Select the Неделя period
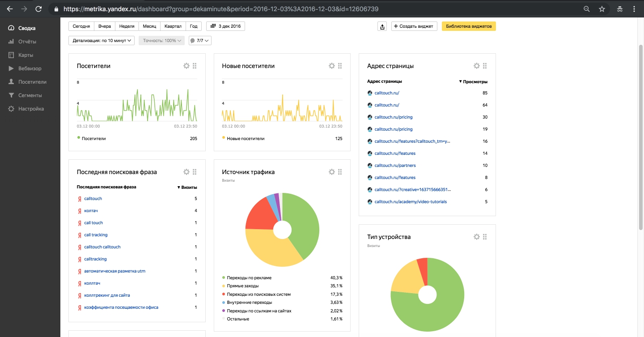 [127, 26]
